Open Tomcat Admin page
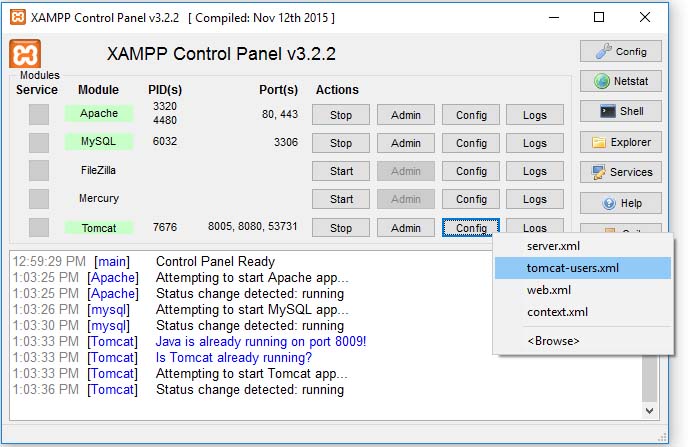688x447 pixels. coord(406,228)
